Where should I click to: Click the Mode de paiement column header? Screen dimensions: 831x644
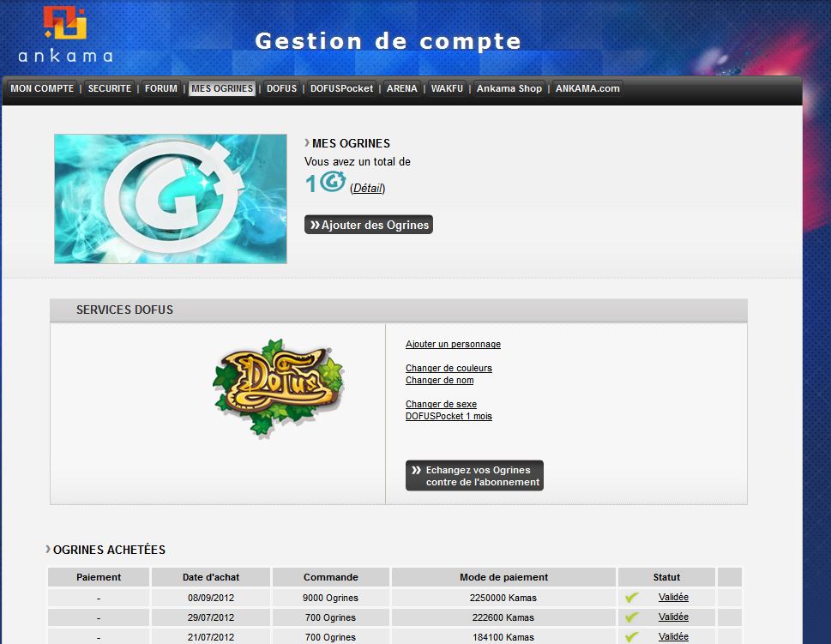(x=504, y=577)
